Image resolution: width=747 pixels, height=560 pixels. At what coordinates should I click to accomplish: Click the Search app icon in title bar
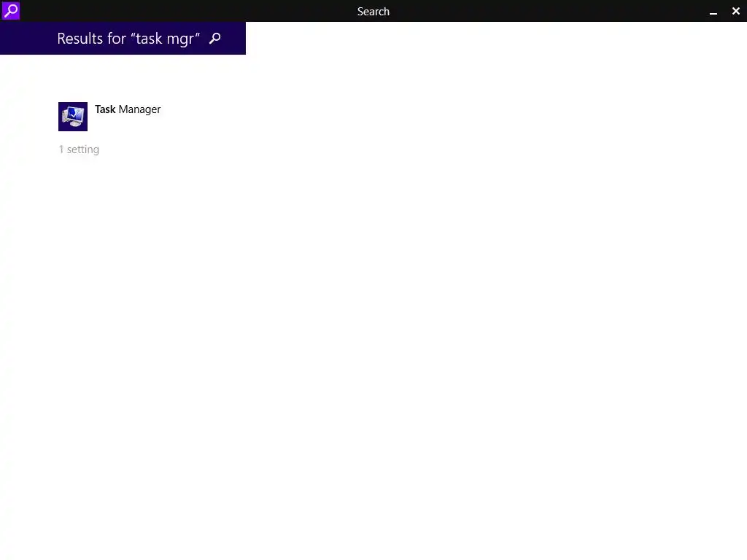(10, 10)
